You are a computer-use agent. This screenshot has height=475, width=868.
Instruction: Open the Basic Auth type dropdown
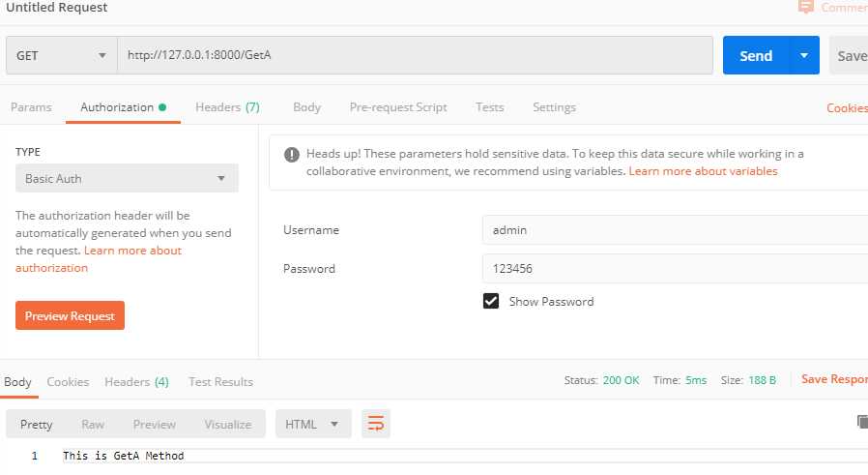pyautogui.click(x=127, y=179)
